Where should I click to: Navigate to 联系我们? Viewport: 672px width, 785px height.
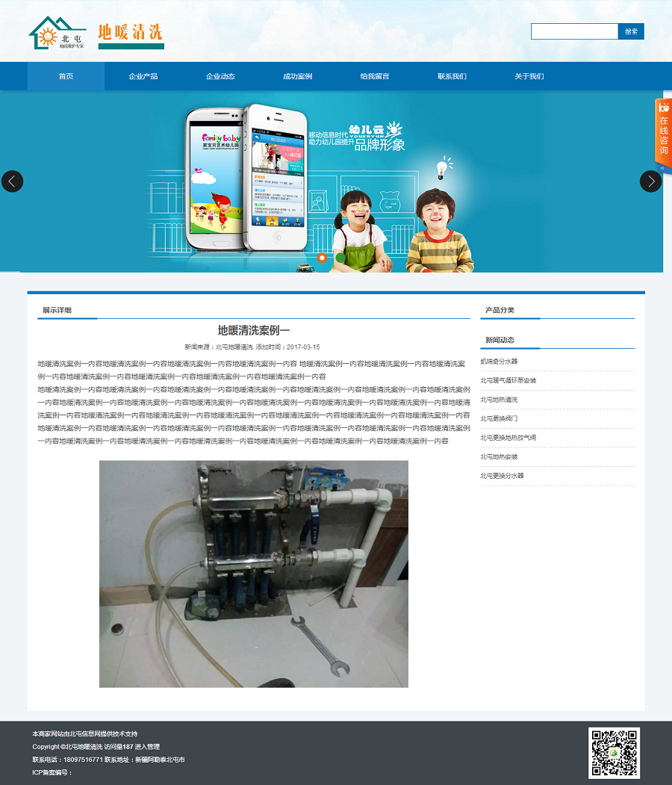click(x=452, y=76)
